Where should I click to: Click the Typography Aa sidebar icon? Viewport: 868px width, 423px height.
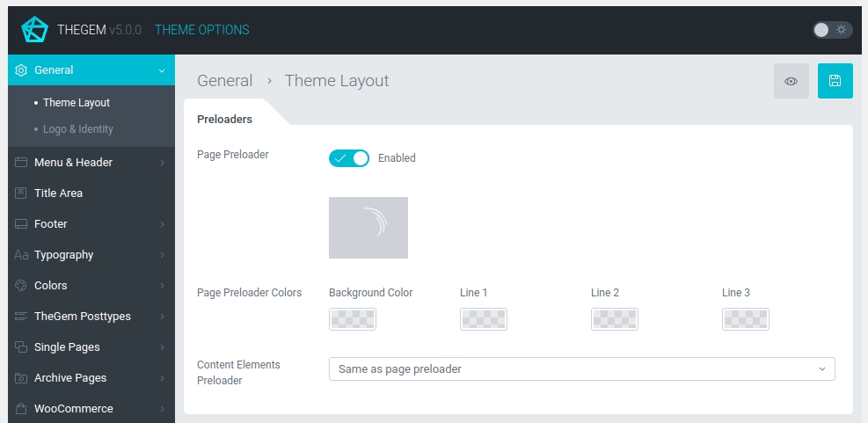point(22,255)
